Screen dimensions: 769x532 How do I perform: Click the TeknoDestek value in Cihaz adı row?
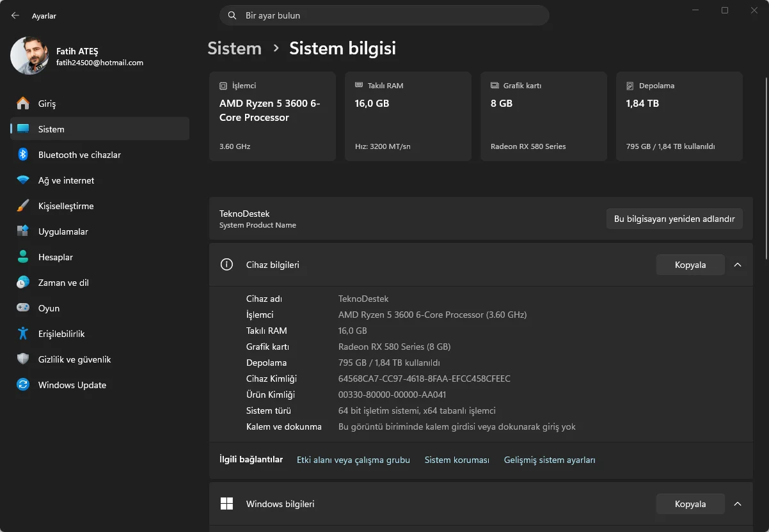tap(363, 299)
